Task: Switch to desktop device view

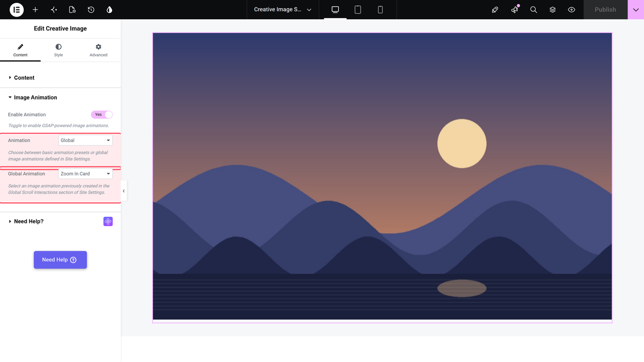Action: tap(335, 10)
